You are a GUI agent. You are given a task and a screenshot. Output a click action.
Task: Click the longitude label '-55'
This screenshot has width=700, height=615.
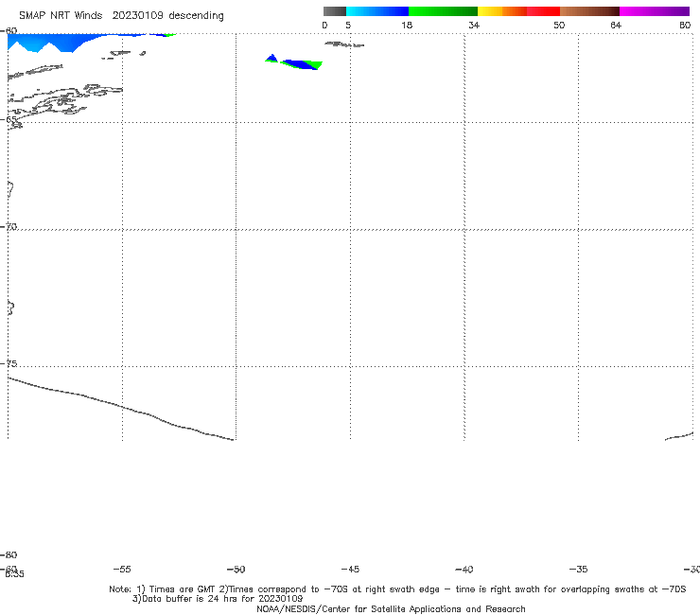click(122, 570)
